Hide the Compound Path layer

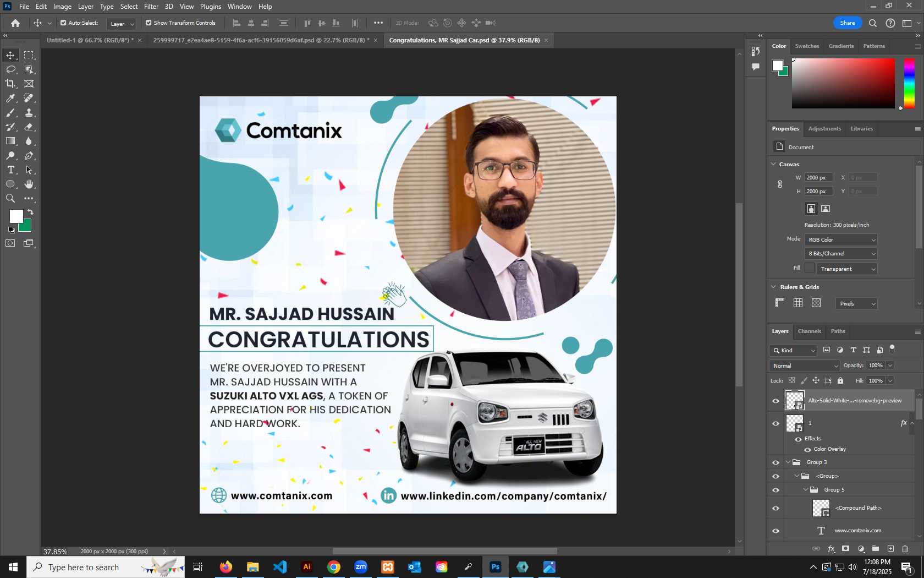click(776, 508)
